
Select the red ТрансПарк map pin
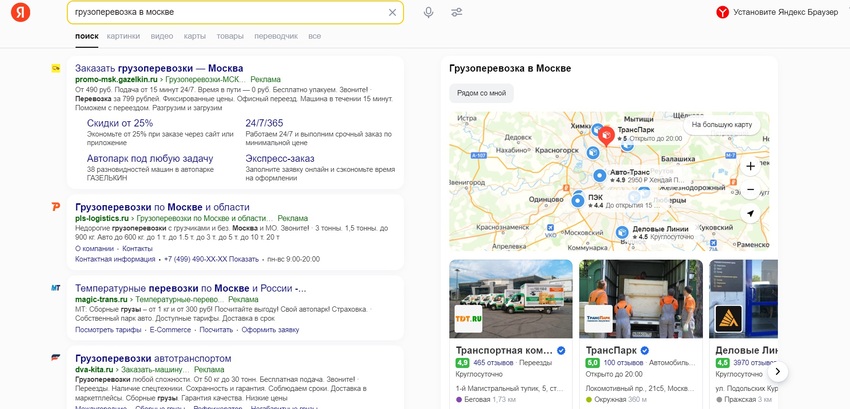click(607, 135)
